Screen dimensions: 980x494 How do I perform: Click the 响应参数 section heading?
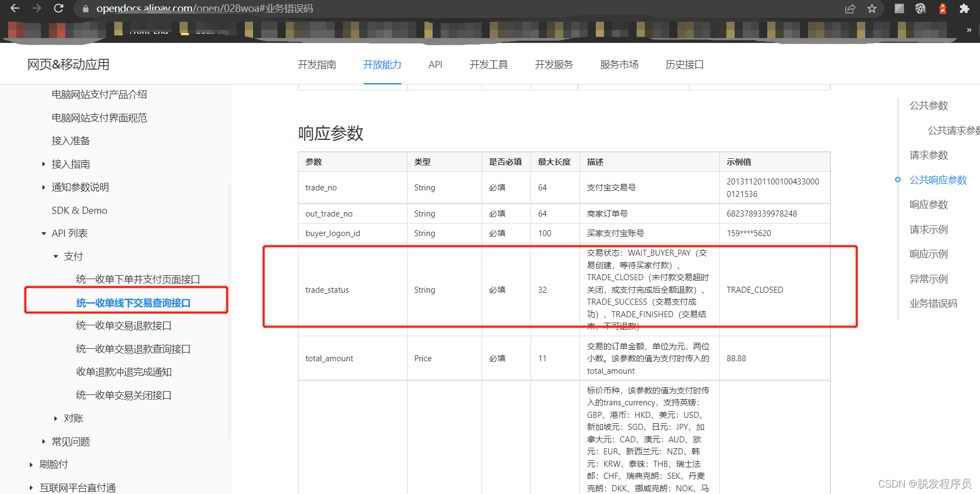330,133
